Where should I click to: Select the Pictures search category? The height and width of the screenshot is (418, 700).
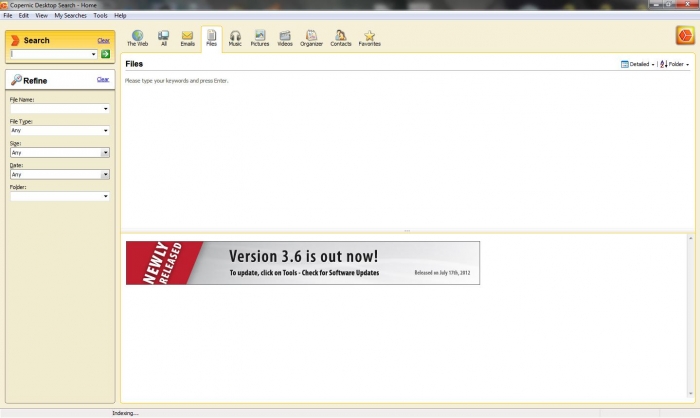pos(260,38)
